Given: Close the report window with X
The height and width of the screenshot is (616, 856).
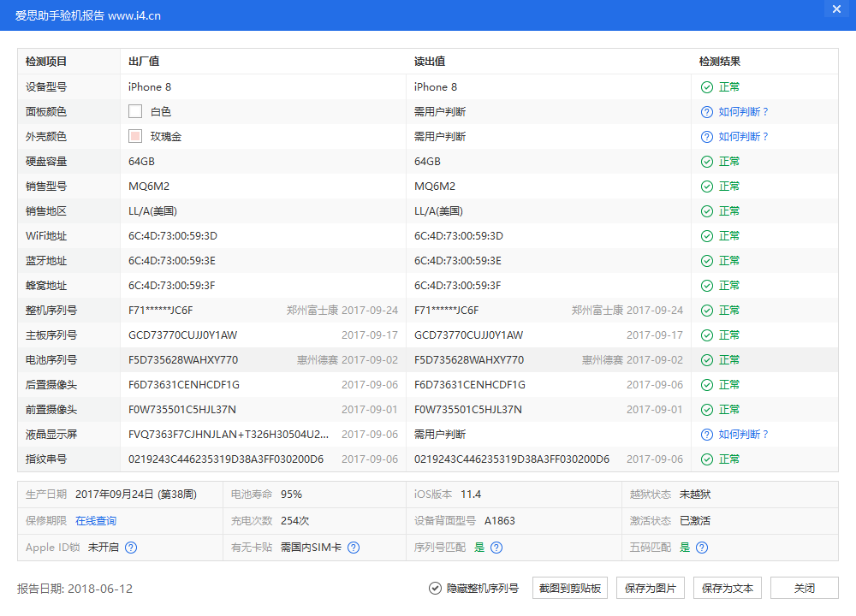Looking at the screenshot, I should point(836,9).
